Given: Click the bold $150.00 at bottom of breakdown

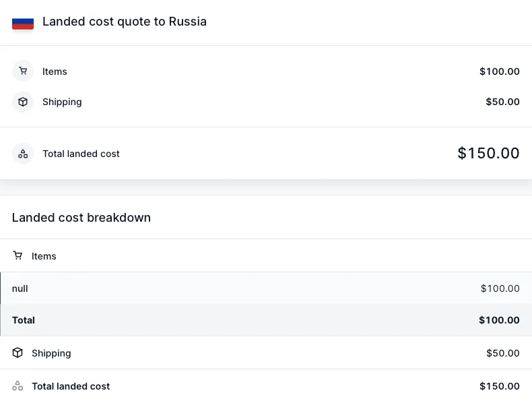Looking at the screenshot, I should (499, 386).
